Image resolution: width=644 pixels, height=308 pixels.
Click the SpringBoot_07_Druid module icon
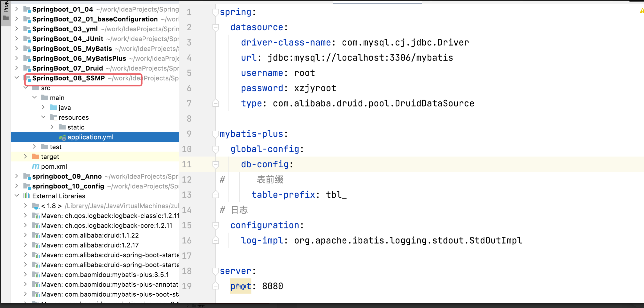click(x=27, y=68)
